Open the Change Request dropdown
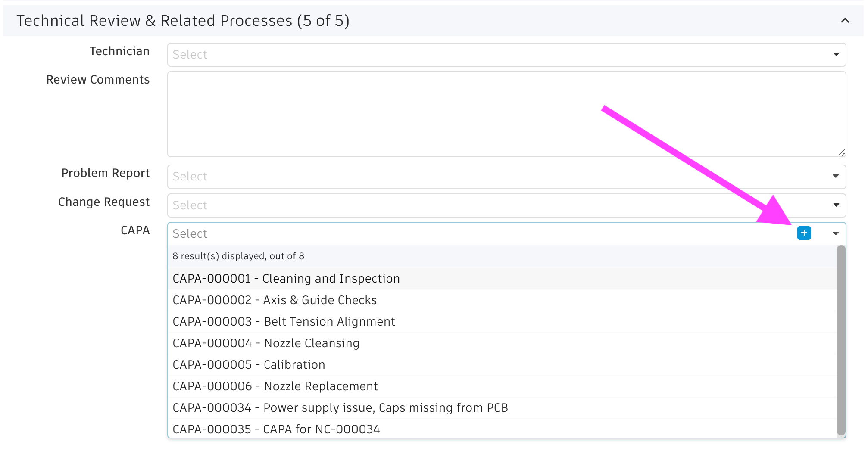 pos(836,205)
